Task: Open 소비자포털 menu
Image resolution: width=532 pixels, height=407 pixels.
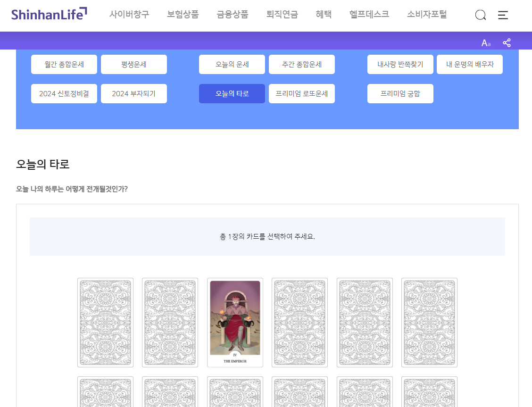Action: pos(427,14)
